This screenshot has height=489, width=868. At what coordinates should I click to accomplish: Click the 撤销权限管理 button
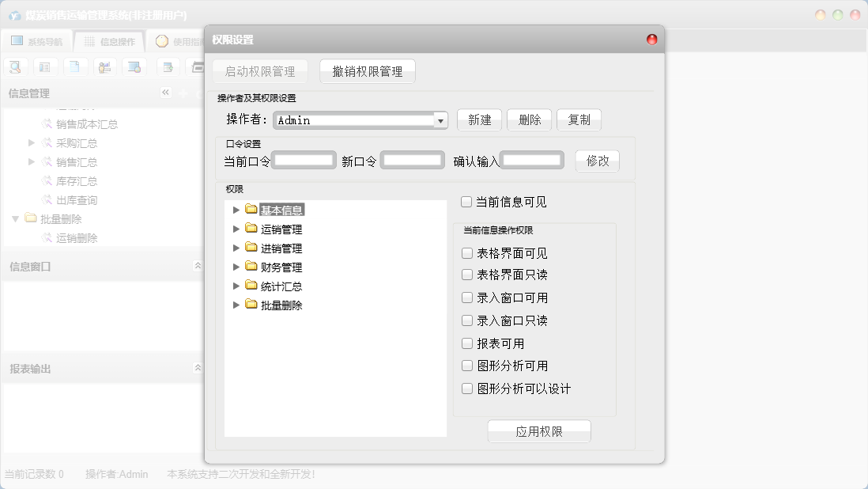(368, 71)
